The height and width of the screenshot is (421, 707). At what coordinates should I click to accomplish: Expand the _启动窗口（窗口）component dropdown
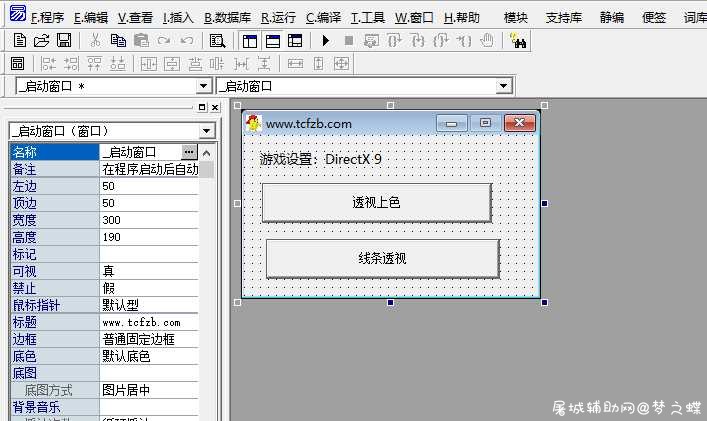coord(206,131)
